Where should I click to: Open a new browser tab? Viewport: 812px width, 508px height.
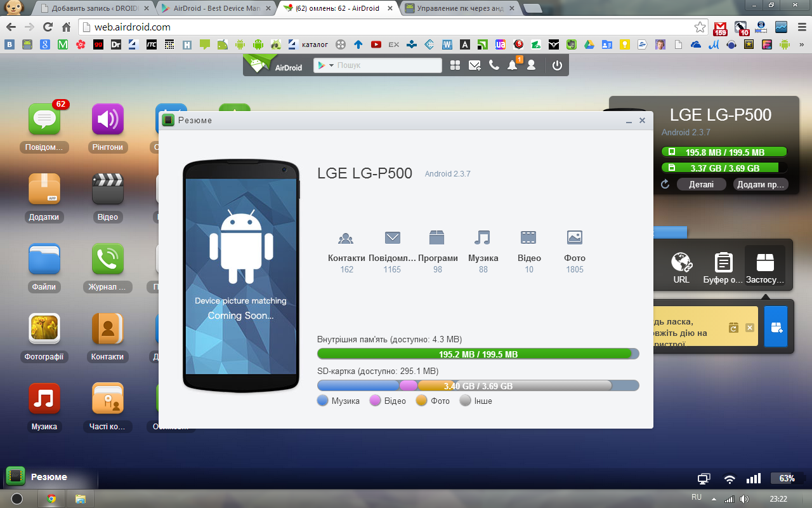pos(533,9)
